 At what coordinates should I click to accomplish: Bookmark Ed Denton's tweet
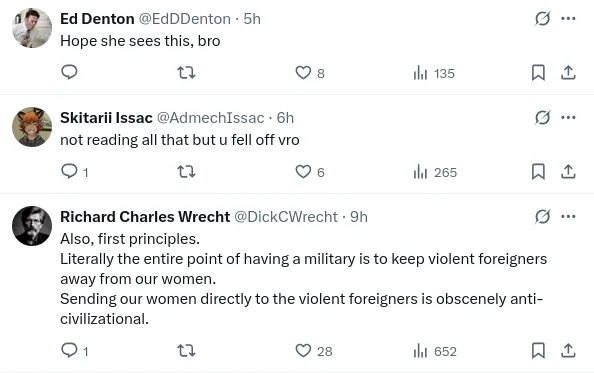pos(538,73)
